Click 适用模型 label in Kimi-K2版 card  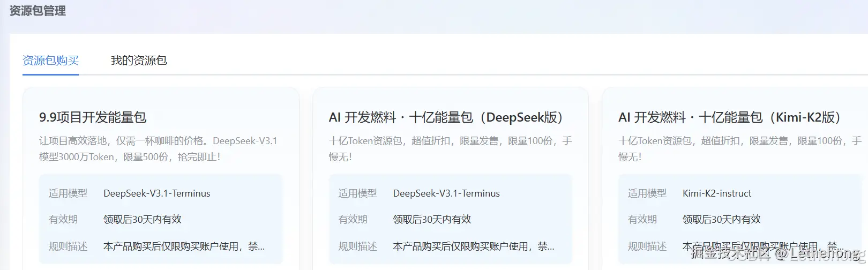[x=647, y=193]
